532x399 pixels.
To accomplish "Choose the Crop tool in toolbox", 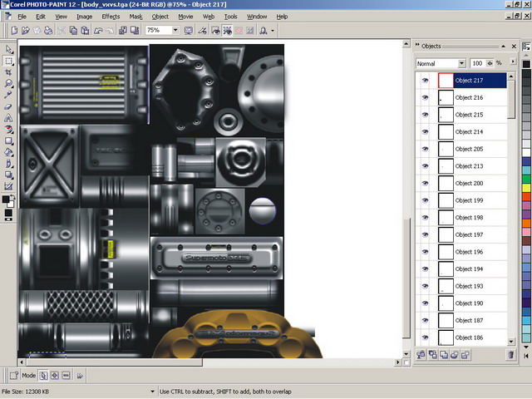I will 8,72.
